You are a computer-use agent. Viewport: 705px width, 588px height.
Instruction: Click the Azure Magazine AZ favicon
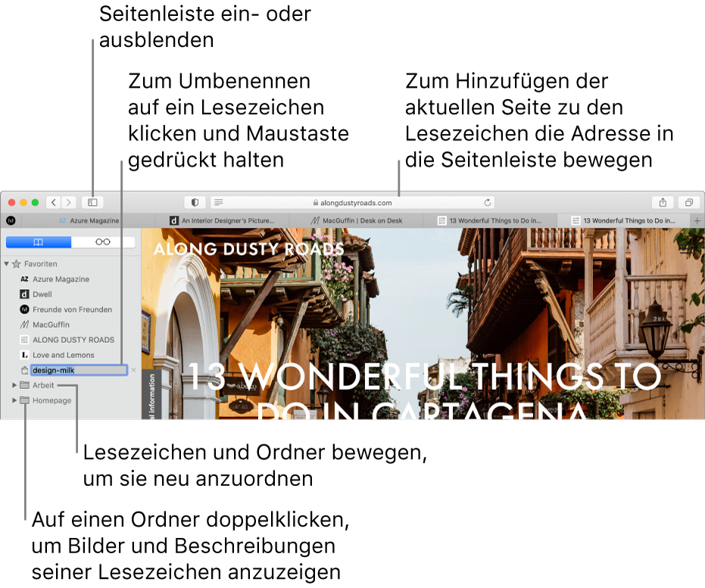[x=25, y=279]
